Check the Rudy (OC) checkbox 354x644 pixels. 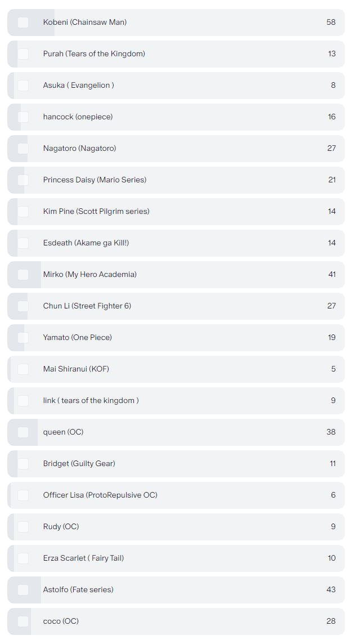[23, 527]
